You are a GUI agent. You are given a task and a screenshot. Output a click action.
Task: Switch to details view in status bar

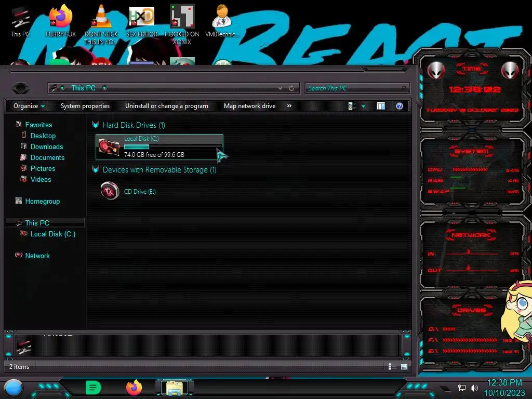coord(390,366)
